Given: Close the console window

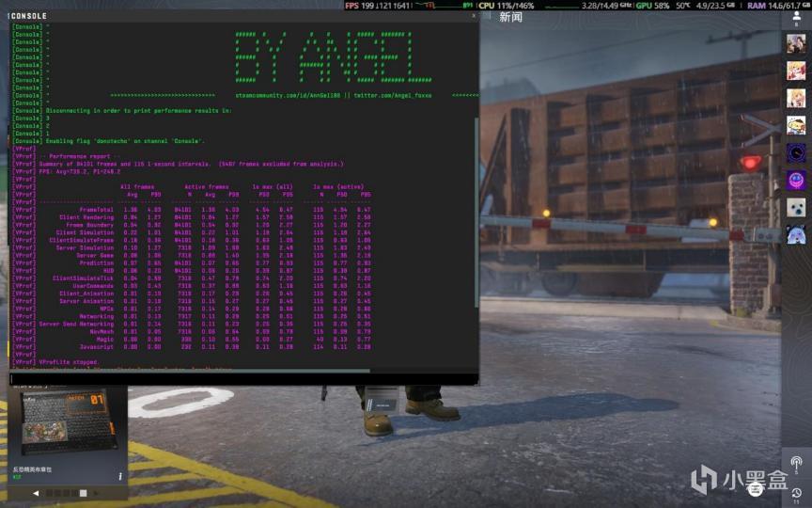Looking at the screenshot, I should (x=473, y=16).
